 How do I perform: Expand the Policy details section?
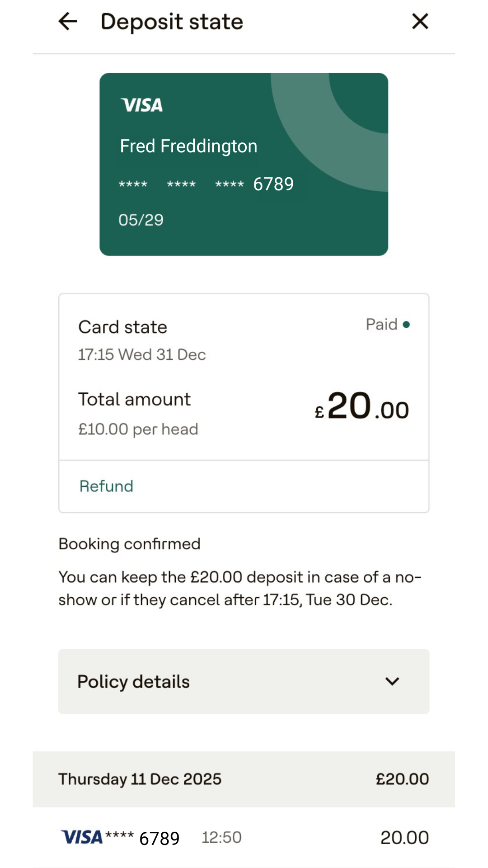(x=244, y=681)
